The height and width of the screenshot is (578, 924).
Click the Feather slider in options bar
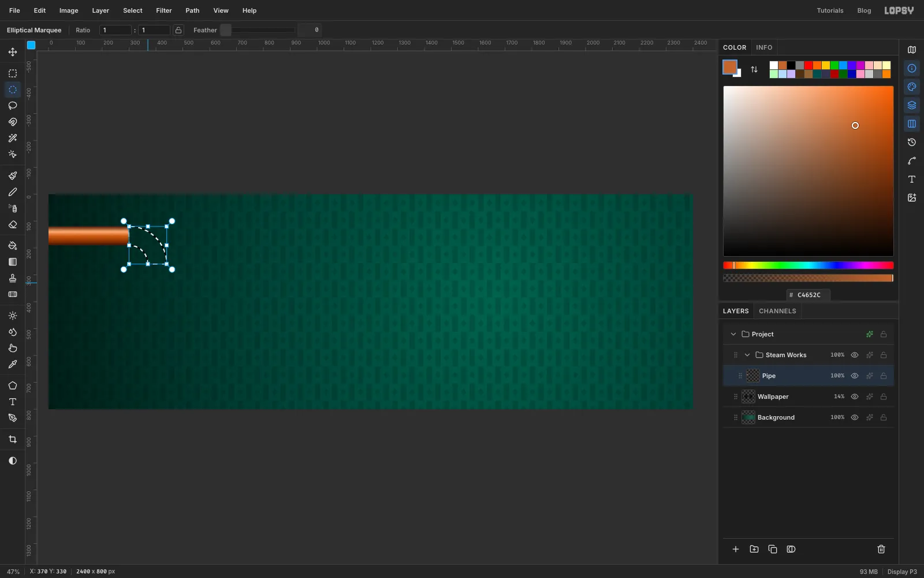258,30
